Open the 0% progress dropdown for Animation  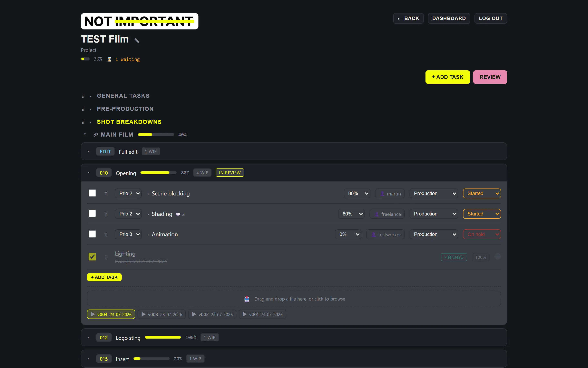click(348, 234)
